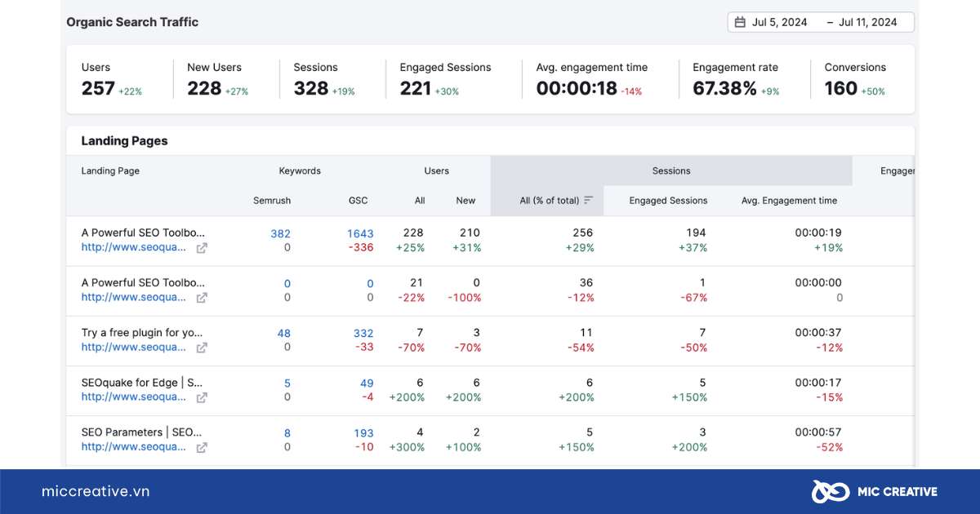Open URL link under SEOquake for Edge
Image resolution: width=980 pixels, height=514 pixels.
point(134,397)
